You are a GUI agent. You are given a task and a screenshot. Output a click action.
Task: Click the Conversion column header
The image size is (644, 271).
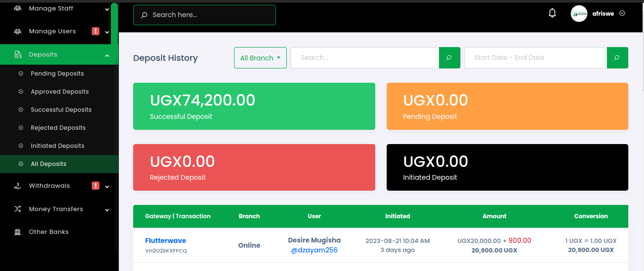tap(591, 216)
